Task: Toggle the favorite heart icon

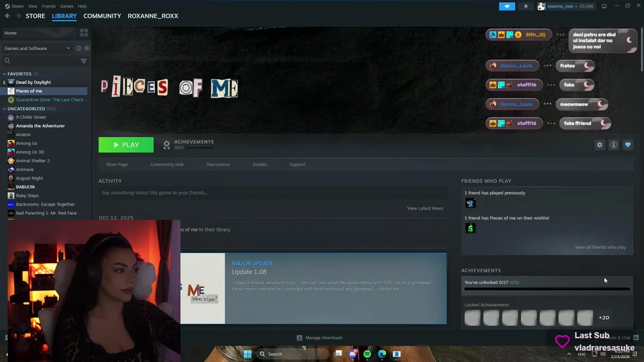Action: click(627, 145)
